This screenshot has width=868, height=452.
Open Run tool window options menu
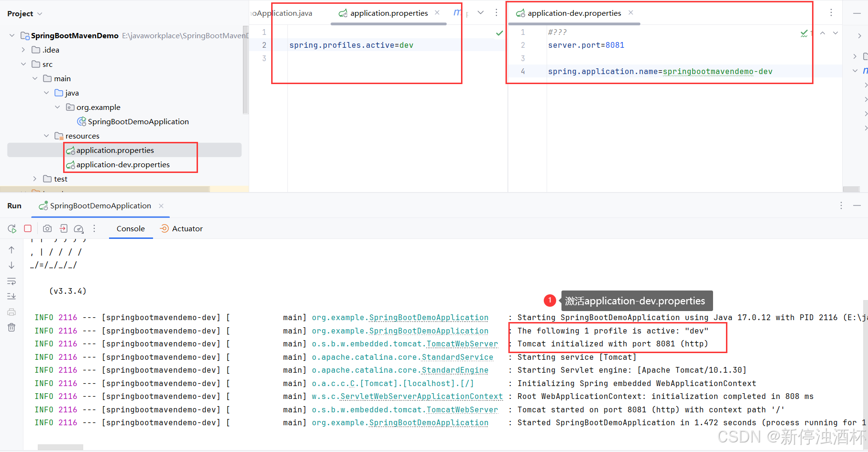click(x=841, y=205)
